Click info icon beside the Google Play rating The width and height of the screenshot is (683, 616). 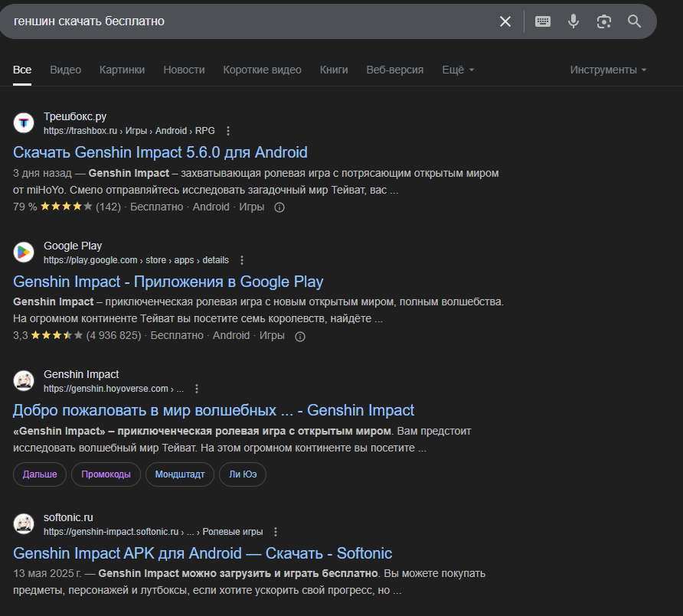point(299,337)
